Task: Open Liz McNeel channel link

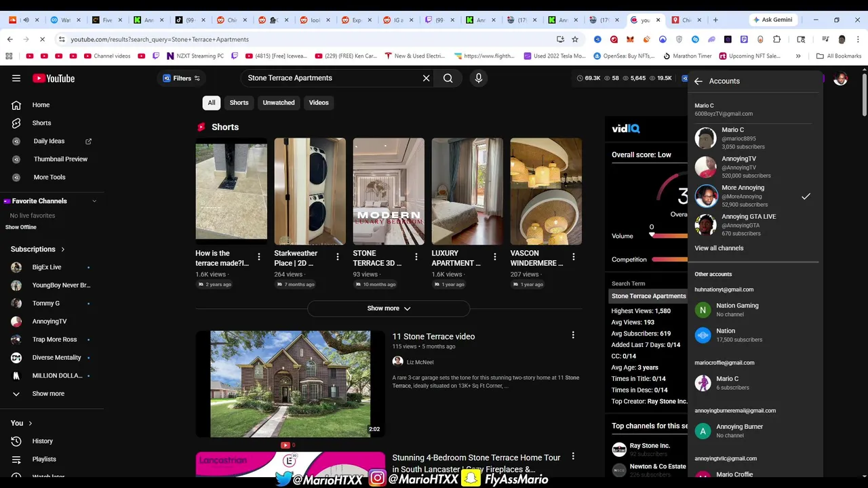Action: point(420,362)
